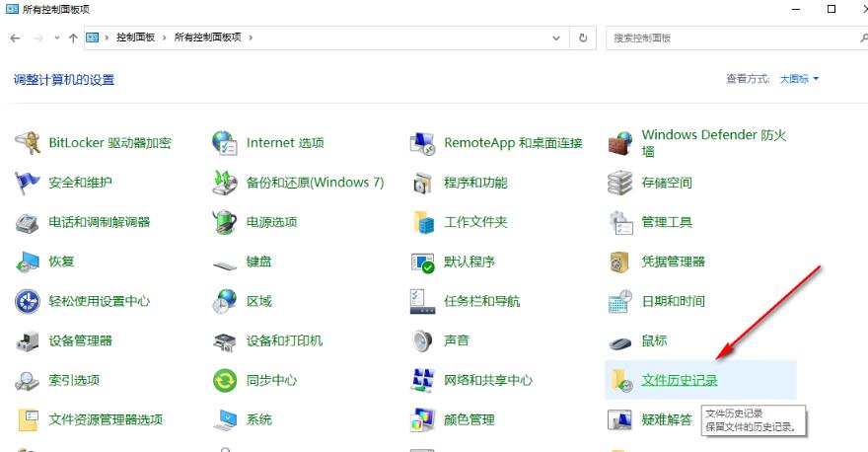Open the 恢复 icon
Screen dimensions: 868x452
(28, 262)
